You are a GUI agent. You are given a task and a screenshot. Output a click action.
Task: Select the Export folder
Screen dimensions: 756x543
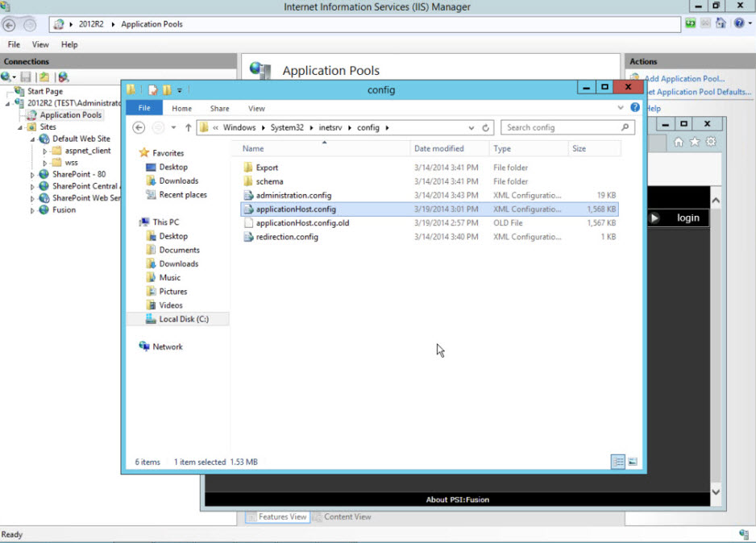(x=429, y=168)
